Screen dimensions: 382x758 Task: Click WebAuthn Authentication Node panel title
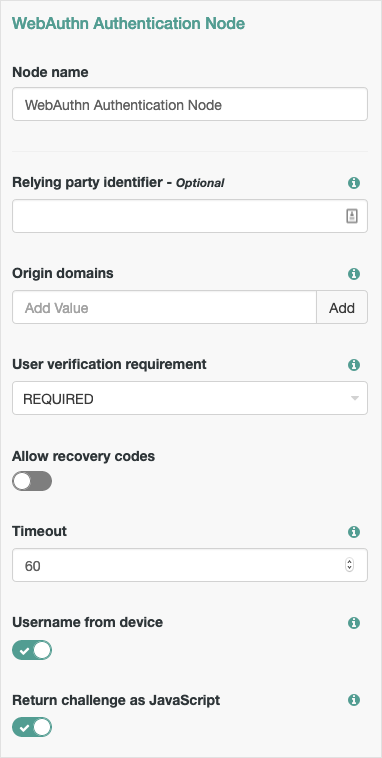point(128,23)
